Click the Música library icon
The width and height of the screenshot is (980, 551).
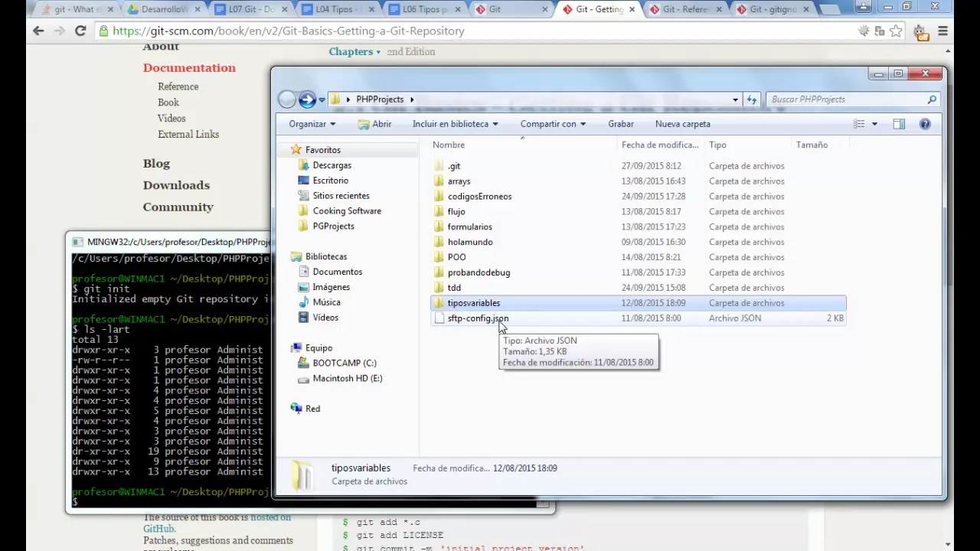pyautogui.click(x=303, y=302)
